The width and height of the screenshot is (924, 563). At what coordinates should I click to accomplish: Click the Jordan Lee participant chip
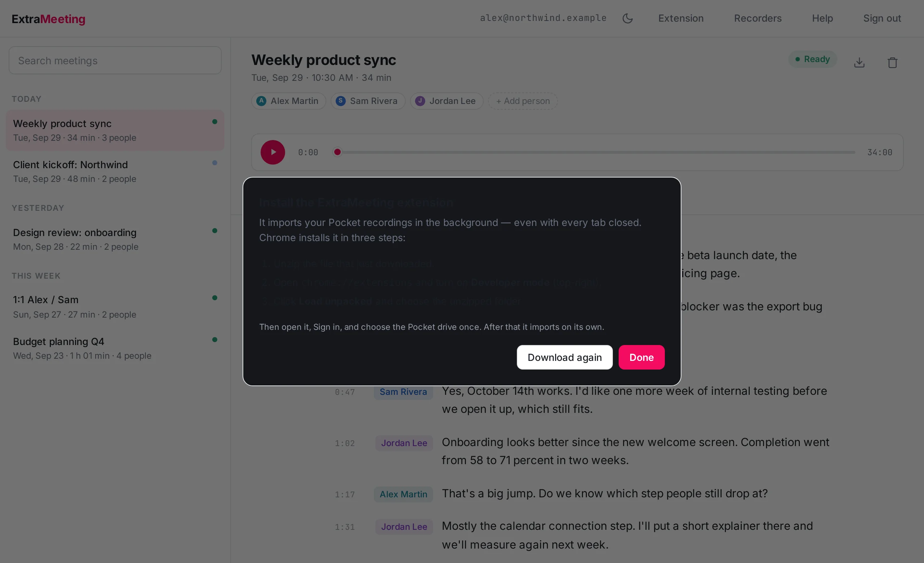446,101
